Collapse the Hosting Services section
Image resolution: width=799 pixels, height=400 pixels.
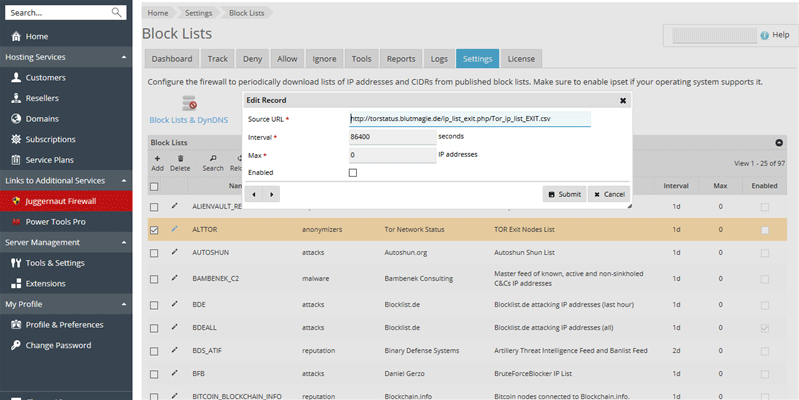(122, 57)
